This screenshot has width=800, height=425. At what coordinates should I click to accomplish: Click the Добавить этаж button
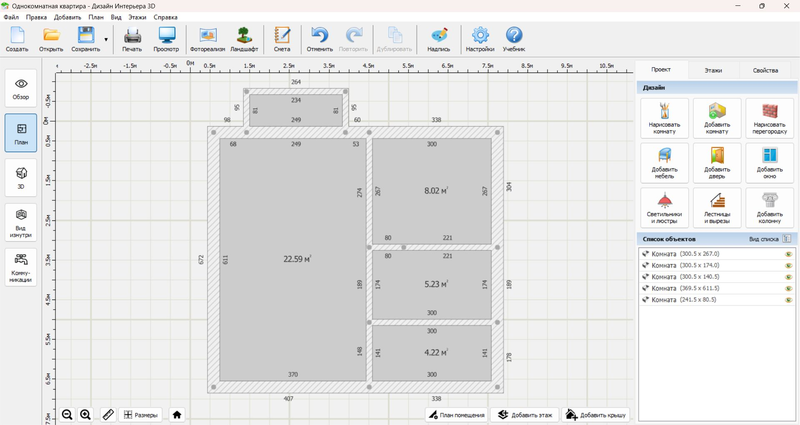pyautogui.click(x=525, y=414)
